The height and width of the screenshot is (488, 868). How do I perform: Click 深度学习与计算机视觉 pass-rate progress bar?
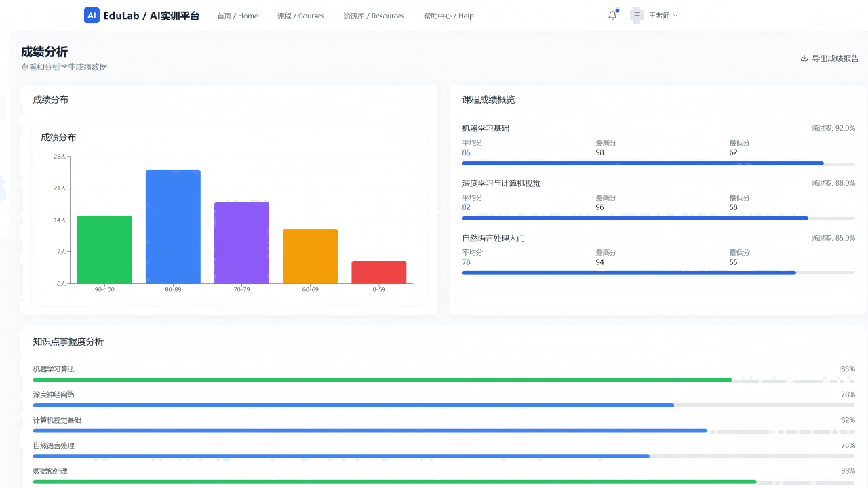point(658,218)
